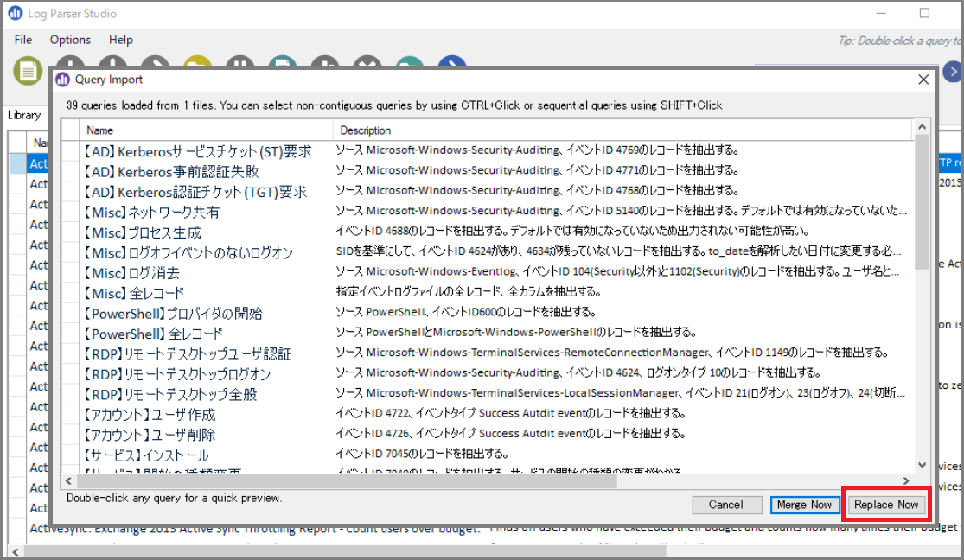
Task: Cancel the query import
Action: click(x=726, y=505)
